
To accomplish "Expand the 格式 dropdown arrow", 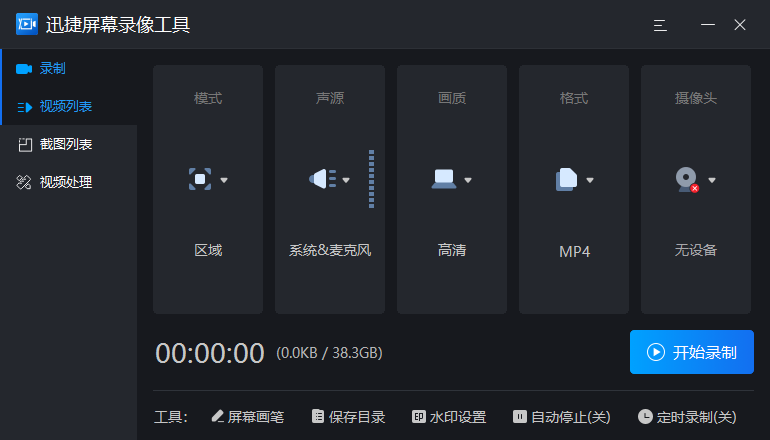I will pyautogui.click(x=590, y=180).
